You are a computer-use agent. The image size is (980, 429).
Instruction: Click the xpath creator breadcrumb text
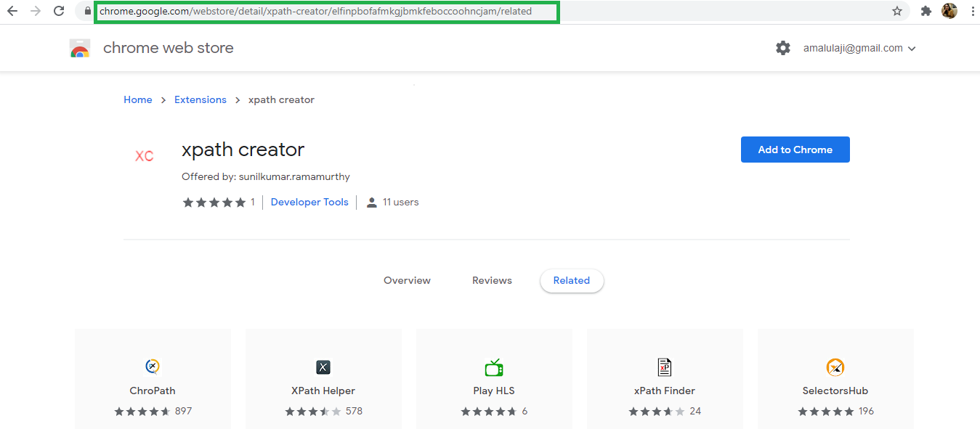pos(281,100)
